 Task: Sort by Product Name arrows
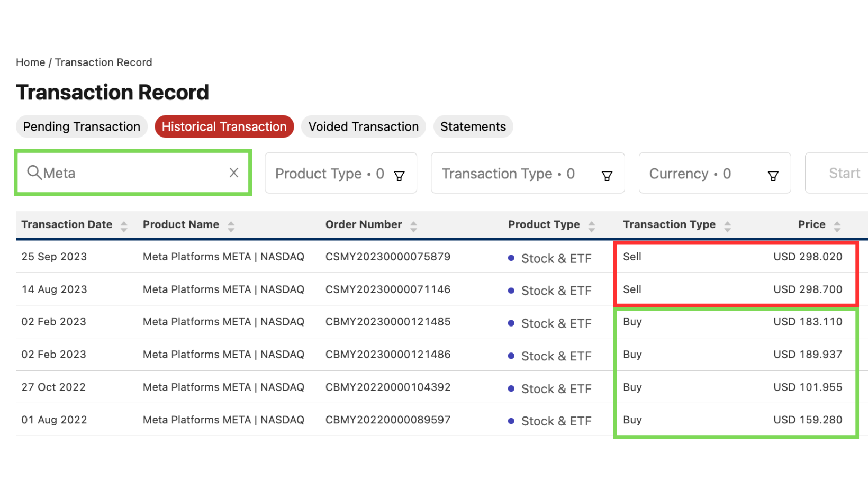pos(231,227)
